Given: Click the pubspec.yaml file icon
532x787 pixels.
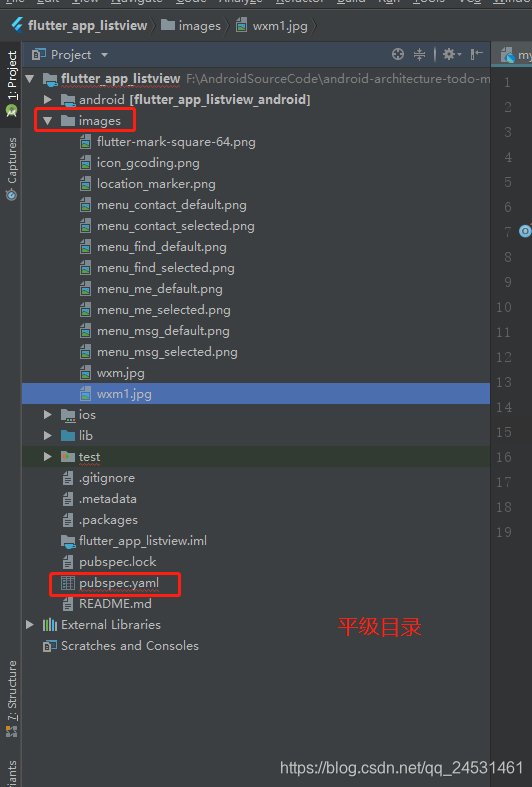Looking at the screenshot, I should tap(68, 583).
